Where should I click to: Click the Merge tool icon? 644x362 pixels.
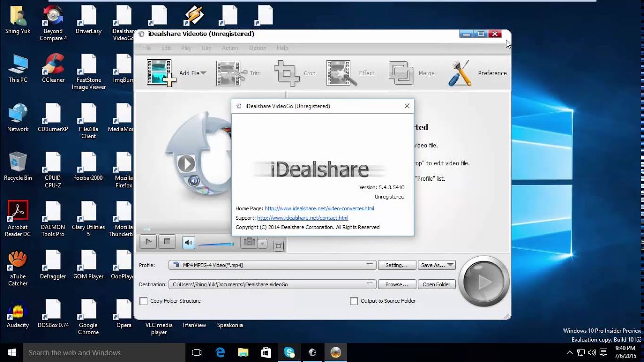[401, 73]
